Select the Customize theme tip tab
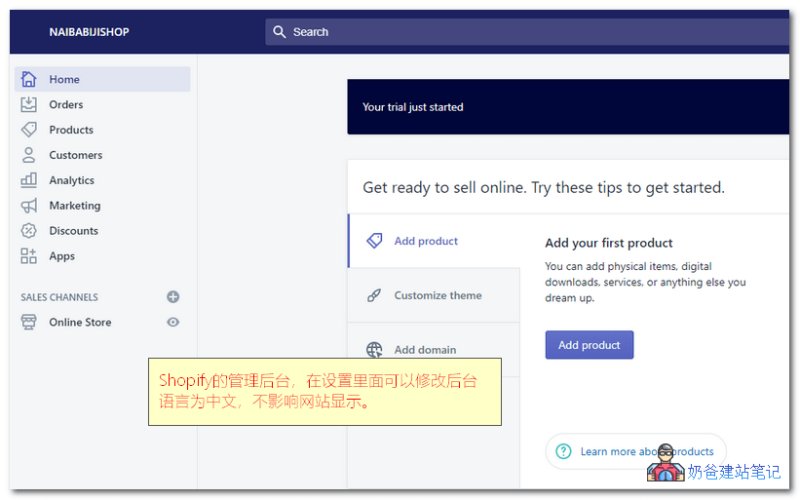Screen dimensions: 800x500 pos(434,295)
